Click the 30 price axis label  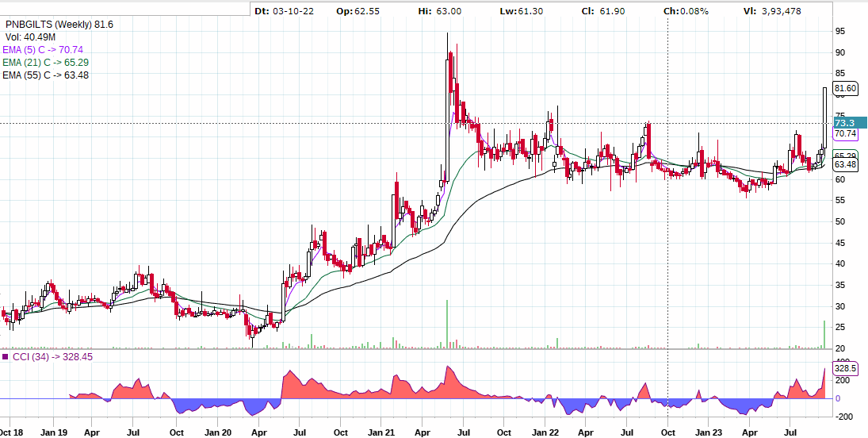(839, 306)
